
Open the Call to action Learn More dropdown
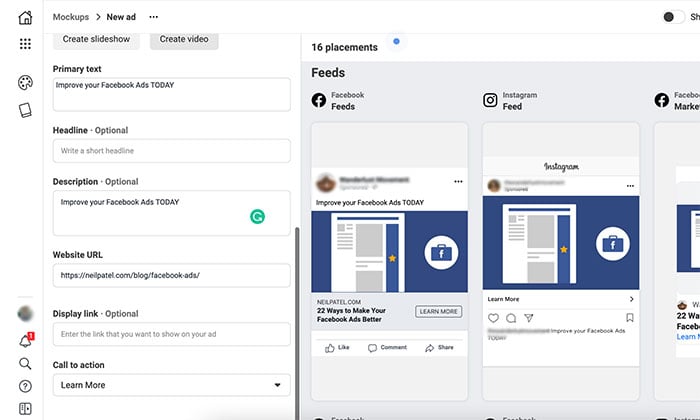pyautogui.click(x=171, y=385)
